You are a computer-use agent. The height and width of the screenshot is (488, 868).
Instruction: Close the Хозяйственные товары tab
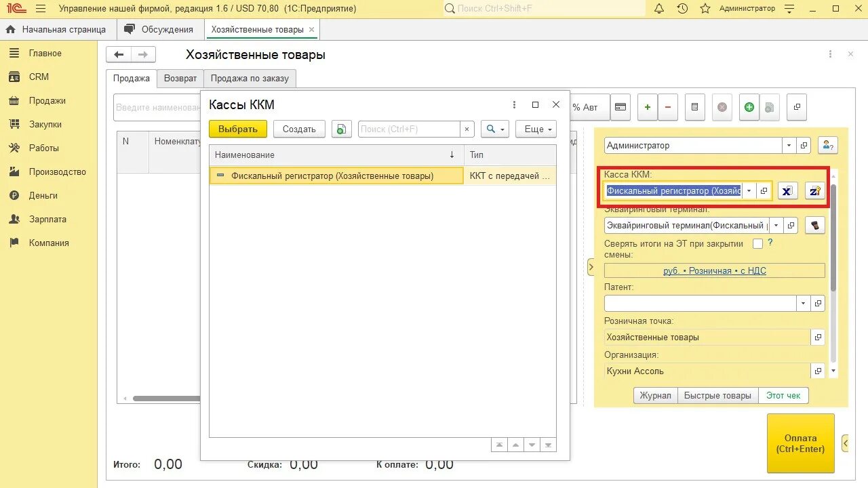tap(311, 29)
